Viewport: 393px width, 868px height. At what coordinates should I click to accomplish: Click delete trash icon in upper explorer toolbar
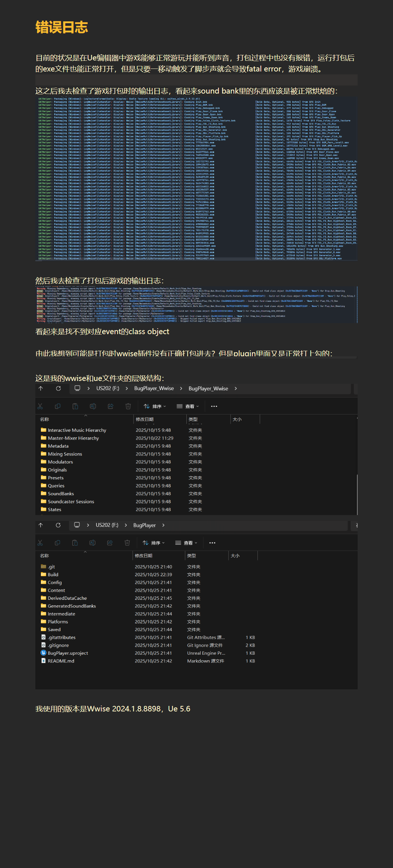click(x=128, y=406)
